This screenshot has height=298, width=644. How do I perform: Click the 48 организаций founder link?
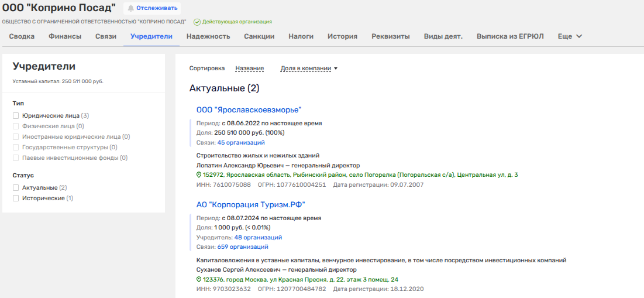[258, 238]
